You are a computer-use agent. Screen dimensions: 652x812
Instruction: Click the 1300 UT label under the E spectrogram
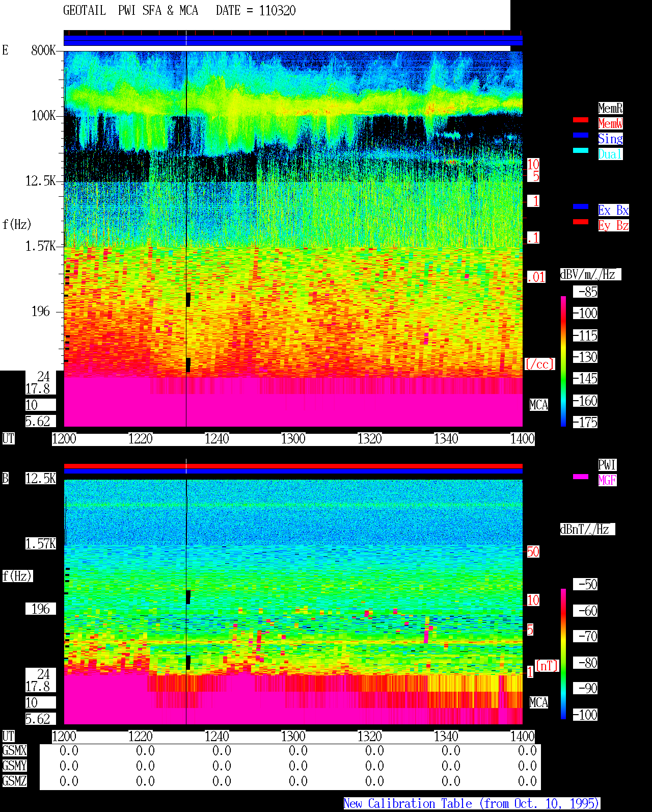click(x=293, y=439)
